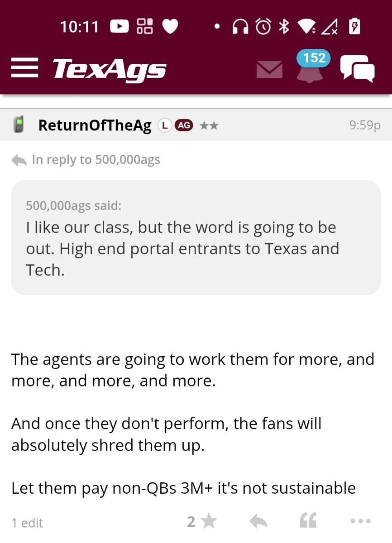Tap the two-star user rating
The image size is (392, 543).
(x=209, y=125)
